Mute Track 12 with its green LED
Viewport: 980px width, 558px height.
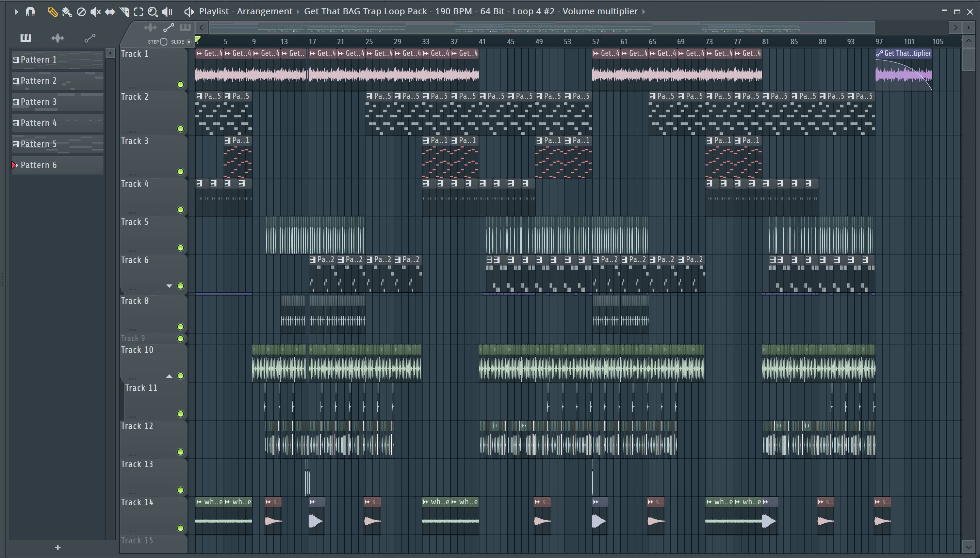pyautogui.click(x=180, y=452)
